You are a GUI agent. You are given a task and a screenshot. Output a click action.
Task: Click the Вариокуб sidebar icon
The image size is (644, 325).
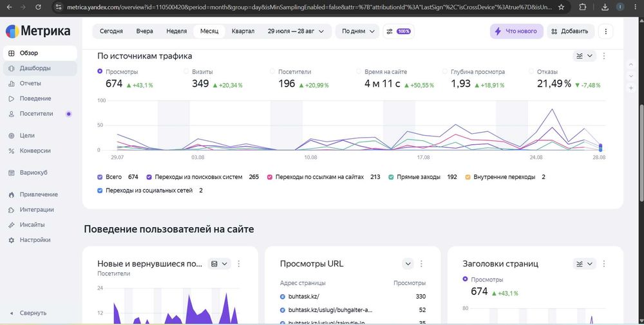pyautogui.click(x=12, y=172)
